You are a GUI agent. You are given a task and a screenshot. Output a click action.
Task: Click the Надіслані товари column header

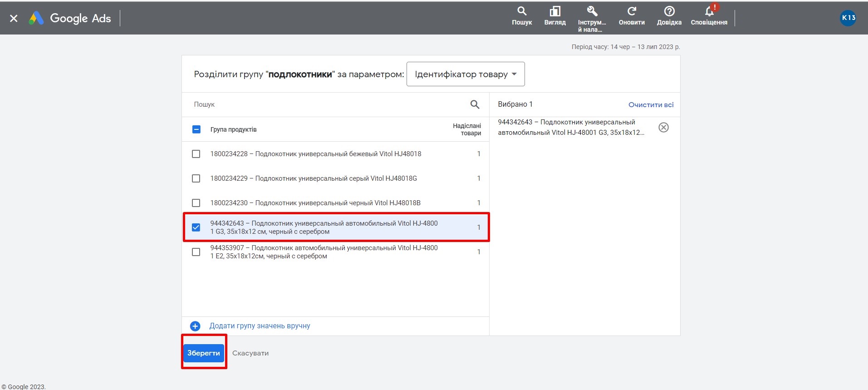[x=467, y=129]
